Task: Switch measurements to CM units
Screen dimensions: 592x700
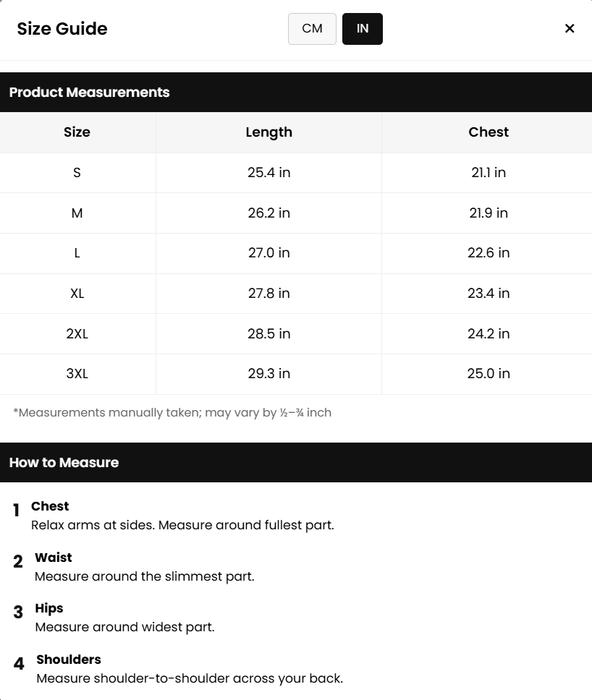Action: tap(312, 29)
